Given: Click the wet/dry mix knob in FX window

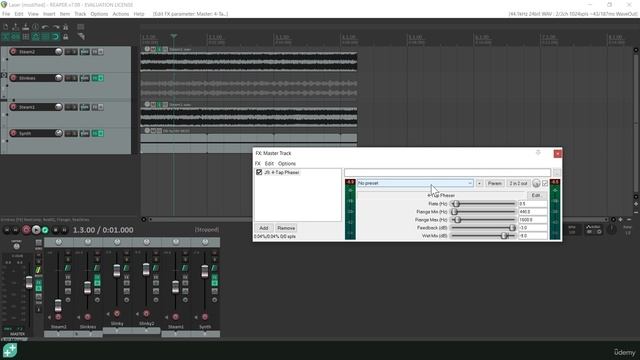Looking at the screenshot, I should [x=536, y=183].
